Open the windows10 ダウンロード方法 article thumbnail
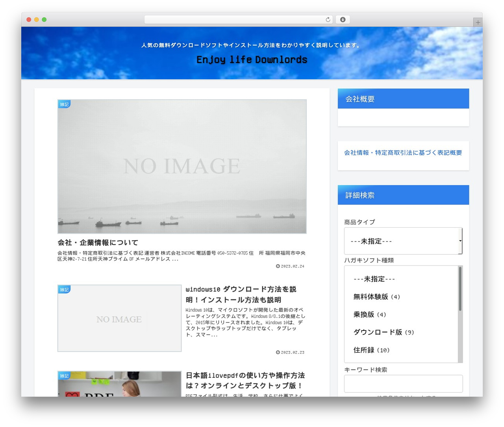The image size is (504, 427). [119, 318]
